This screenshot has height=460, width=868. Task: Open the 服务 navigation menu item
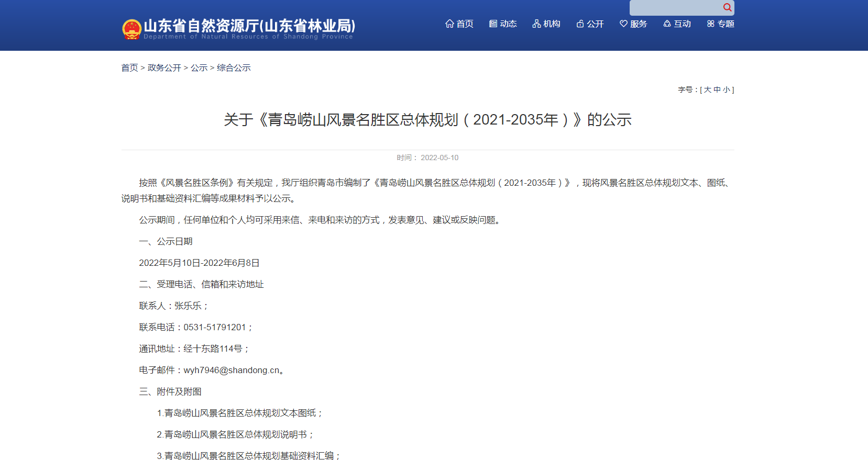[x=639, y=24]
